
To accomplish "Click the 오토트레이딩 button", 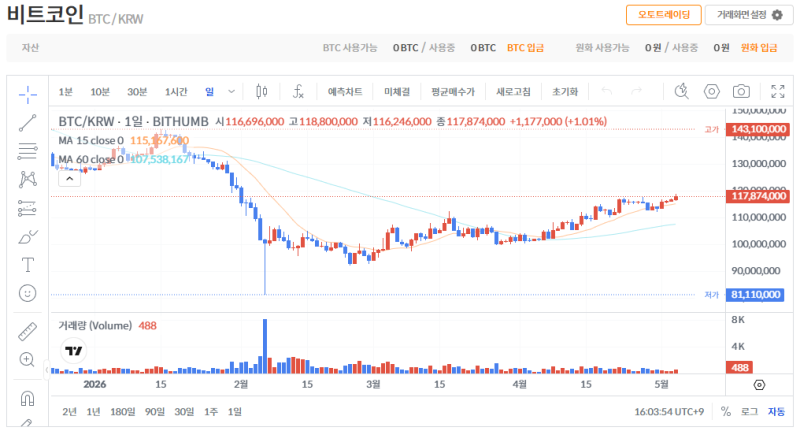I will point(664,15).
